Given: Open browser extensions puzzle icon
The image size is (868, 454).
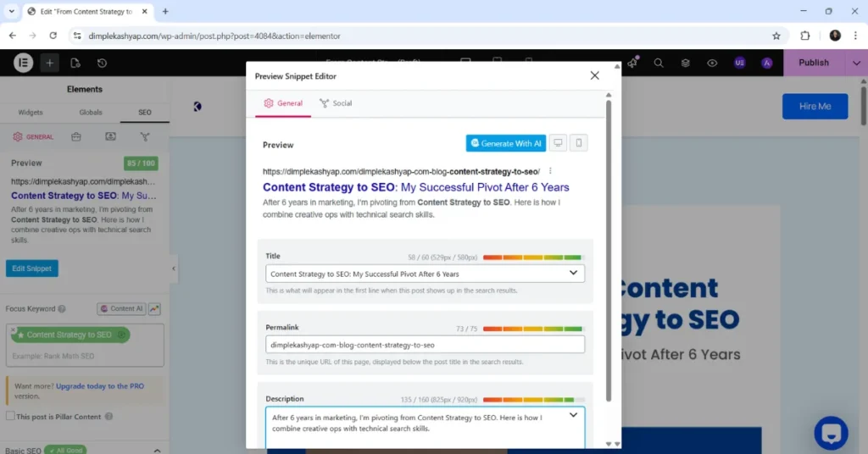Looking at the screenshot, I should [x=805, y=36].
